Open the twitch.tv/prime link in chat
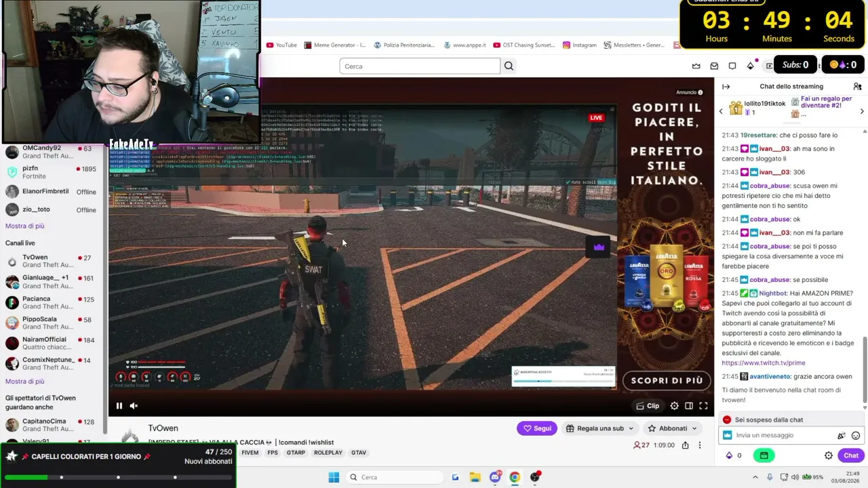 coord(764,363)
